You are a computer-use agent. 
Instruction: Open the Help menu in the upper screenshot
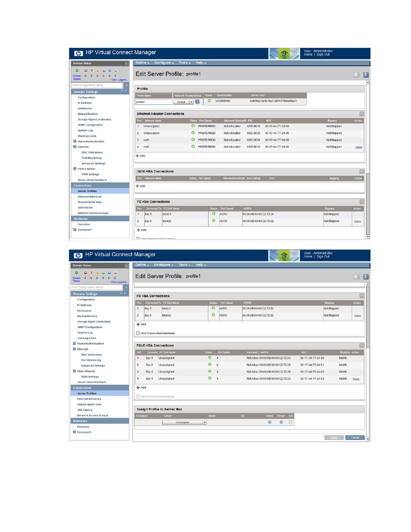coord(201,63)
